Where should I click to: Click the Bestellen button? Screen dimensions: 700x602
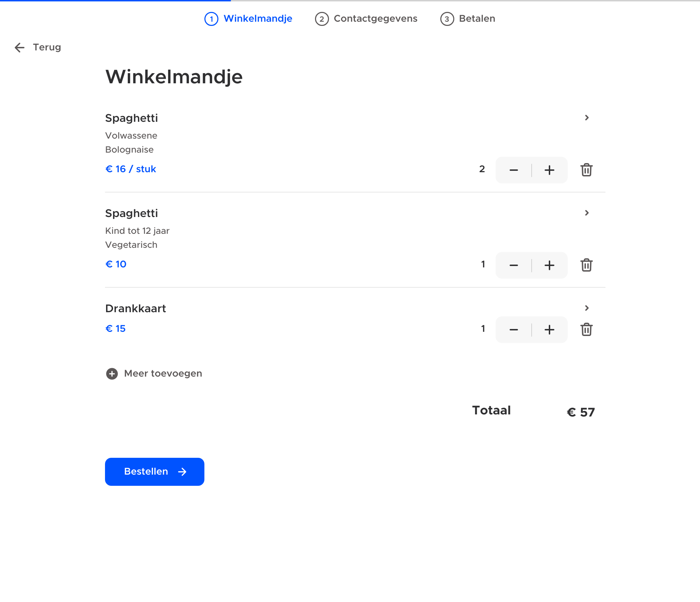(x=155, y=472)
